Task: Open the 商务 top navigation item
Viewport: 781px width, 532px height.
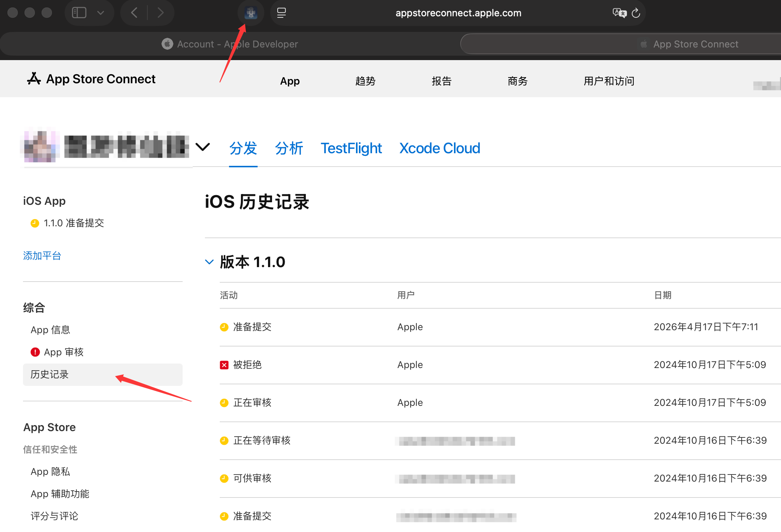Action: 518,81
